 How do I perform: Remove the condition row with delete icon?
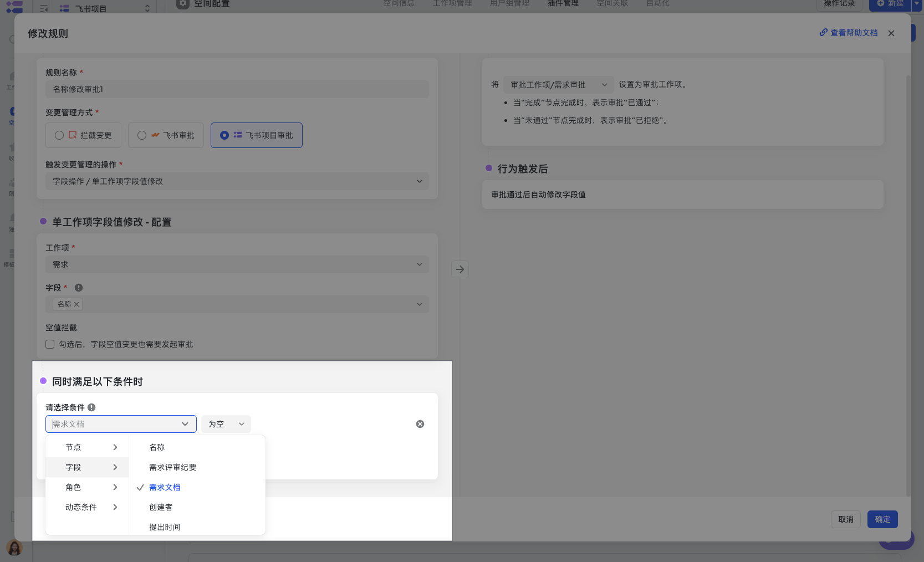[420, 424]
